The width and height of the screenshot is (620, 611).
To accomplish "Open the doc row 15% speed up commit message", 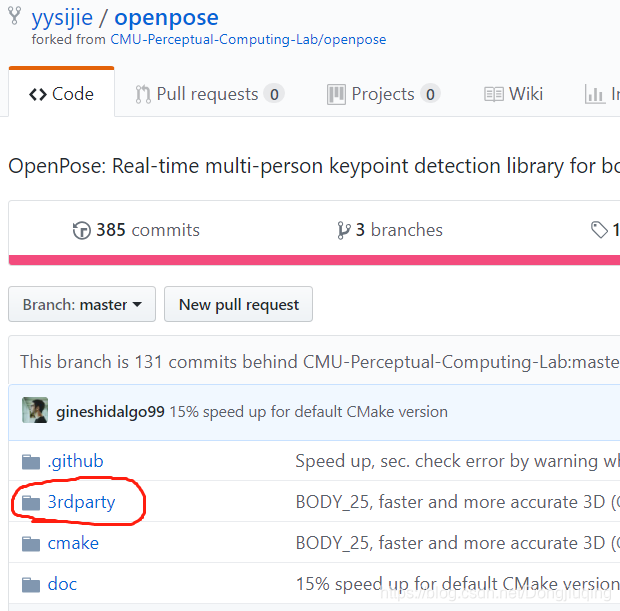I will click(457, 584).
